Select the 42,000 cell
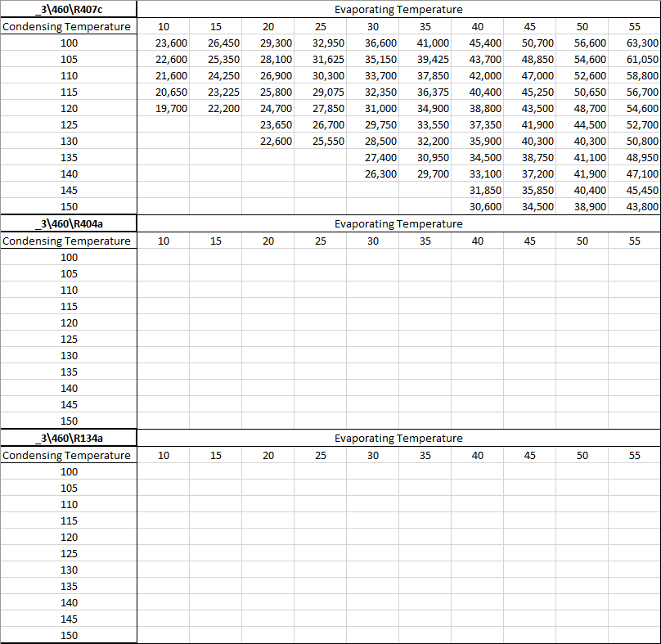661x644 pixels. pos(477,76)
